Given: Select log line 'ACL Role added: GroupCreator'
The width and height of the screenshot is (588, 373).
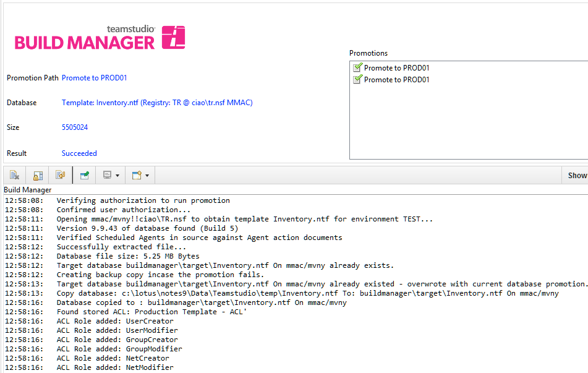Looking at the screenshot, I should click(x=117, y=340).
